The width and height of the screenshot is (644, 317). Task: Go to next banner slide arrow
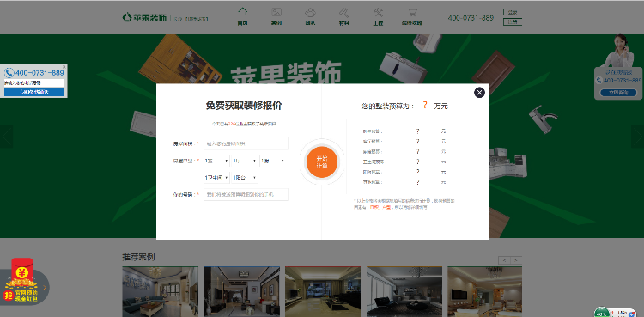(x=637, y=136)
